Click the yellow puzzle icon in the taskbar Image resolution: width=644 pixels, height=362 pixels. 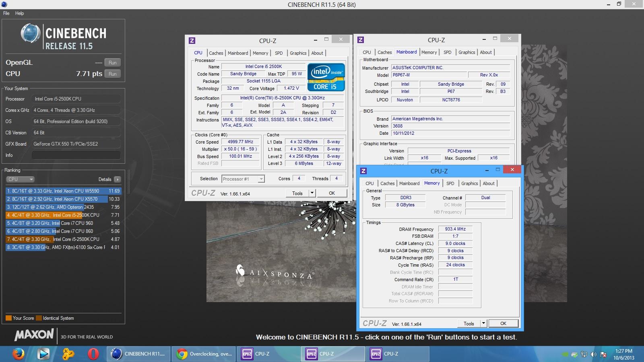[68, 354]
